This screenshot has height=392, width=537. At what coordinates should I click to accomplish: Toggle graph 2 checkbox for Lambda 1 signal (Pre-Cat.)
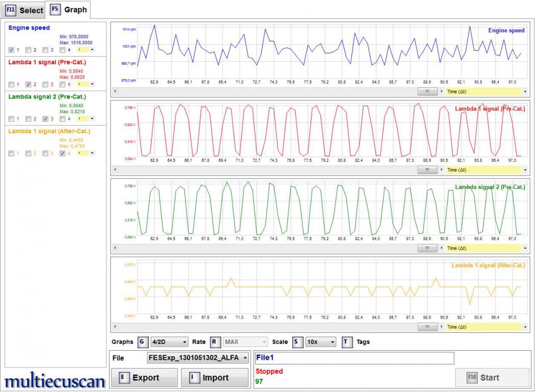point(29,84)
